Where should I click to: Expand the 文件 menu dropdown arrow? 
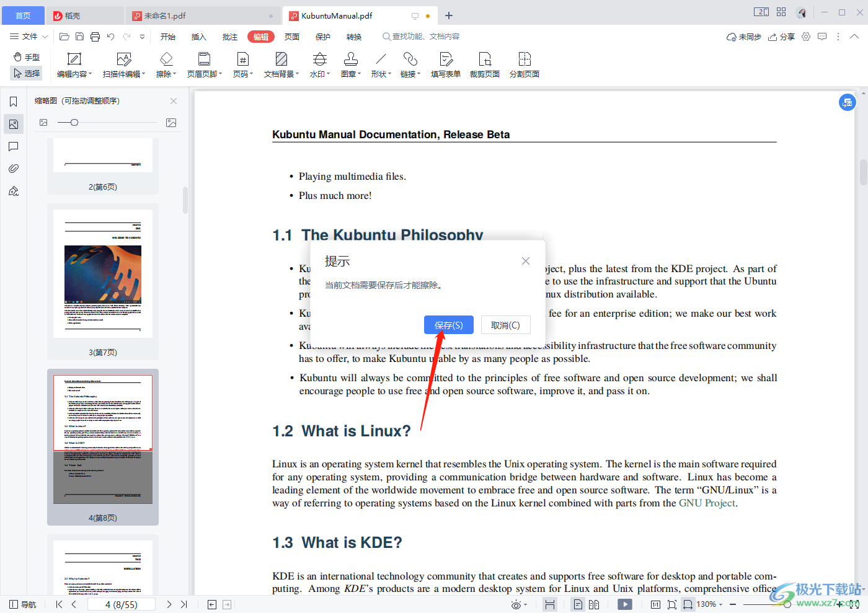[x=45, y=37]
